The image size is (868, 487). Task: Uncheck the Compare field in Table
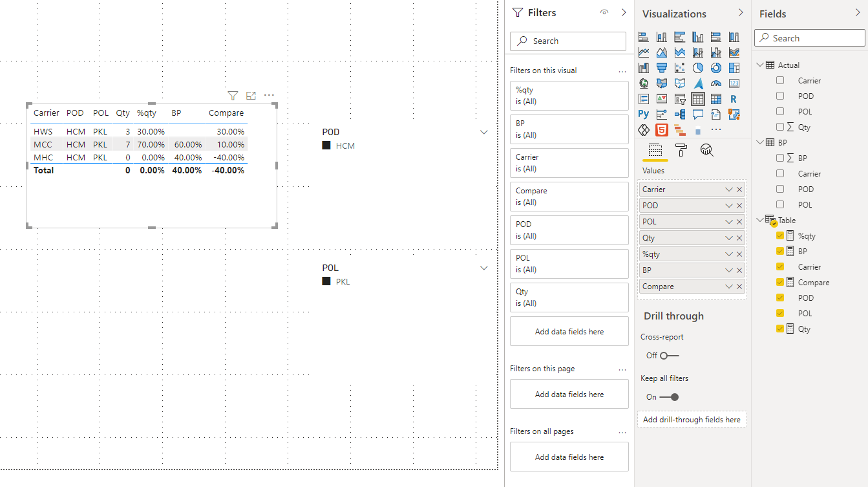click(x=780, y=283)
